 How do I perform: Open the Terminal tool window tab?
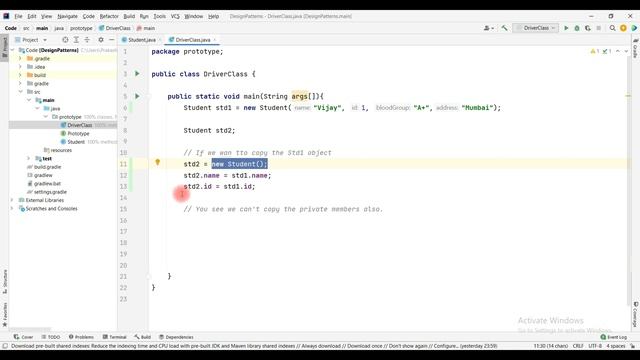pyautogui.click(x=115, y=337)
